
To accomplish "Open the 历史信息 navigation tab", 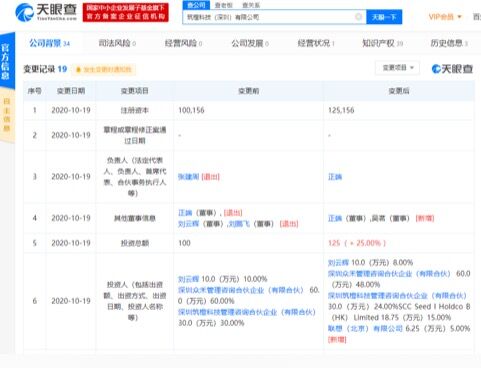I will pyautogui.click(x=449, y=43).
